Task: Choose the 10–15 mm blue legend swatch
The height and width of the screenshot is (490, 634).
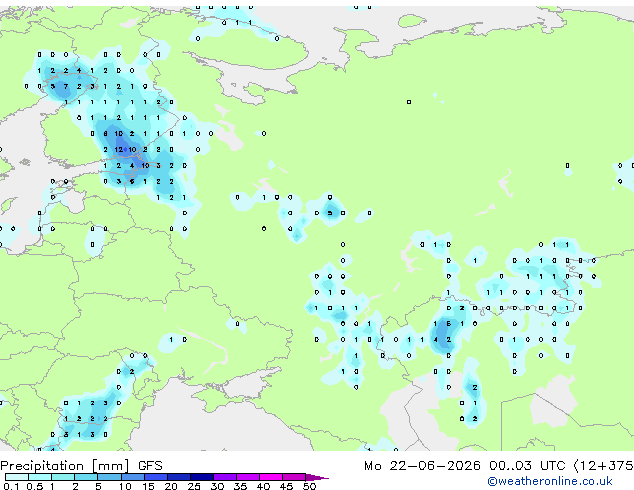Action: pyautogui.click(x=133, y=477)
